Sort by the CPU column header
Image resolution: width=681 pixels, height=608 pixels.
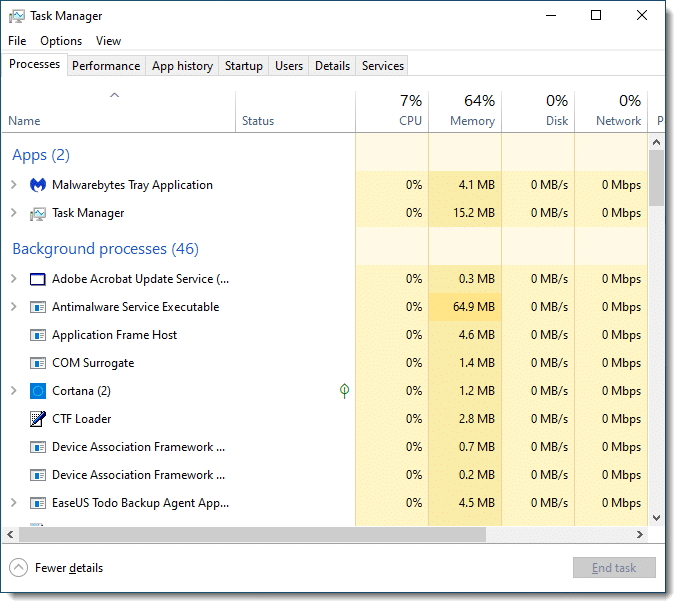click(x=393, y=112)
